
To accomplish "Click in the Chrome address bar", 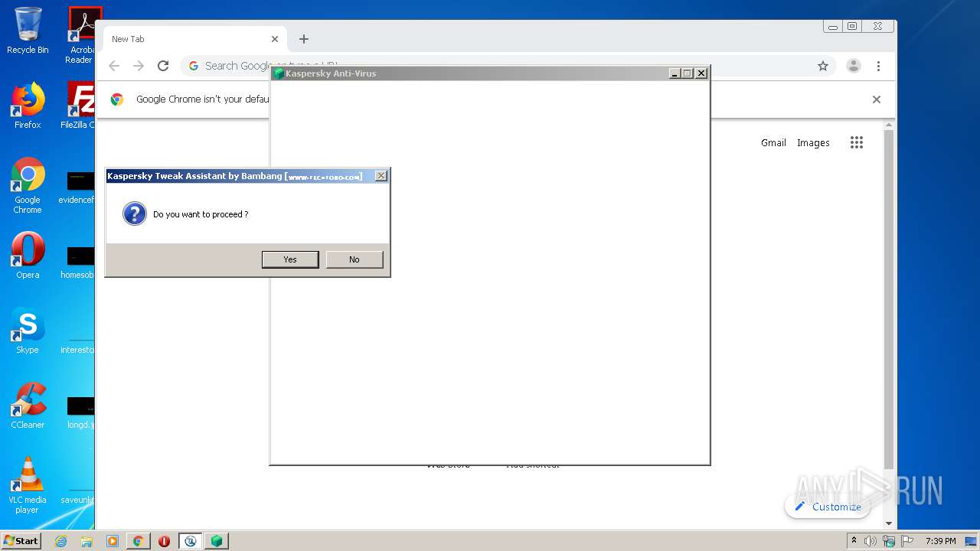I will [x=509, y=66].
